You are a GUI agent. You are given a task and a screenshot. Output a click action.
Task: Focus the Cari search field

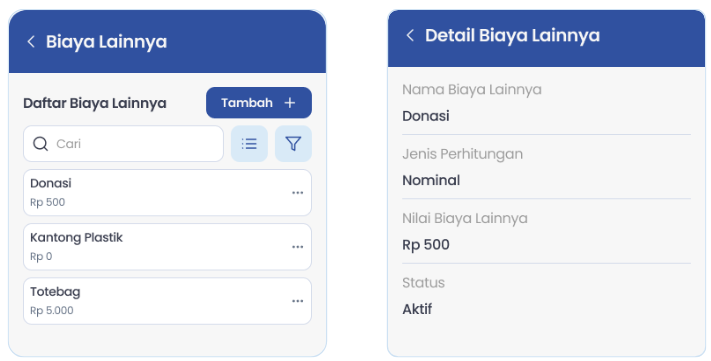click(x=123, y=144)
